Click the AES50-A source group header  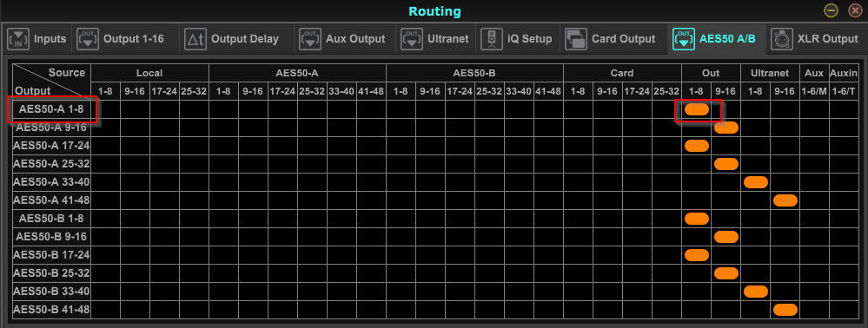[297, 73]
